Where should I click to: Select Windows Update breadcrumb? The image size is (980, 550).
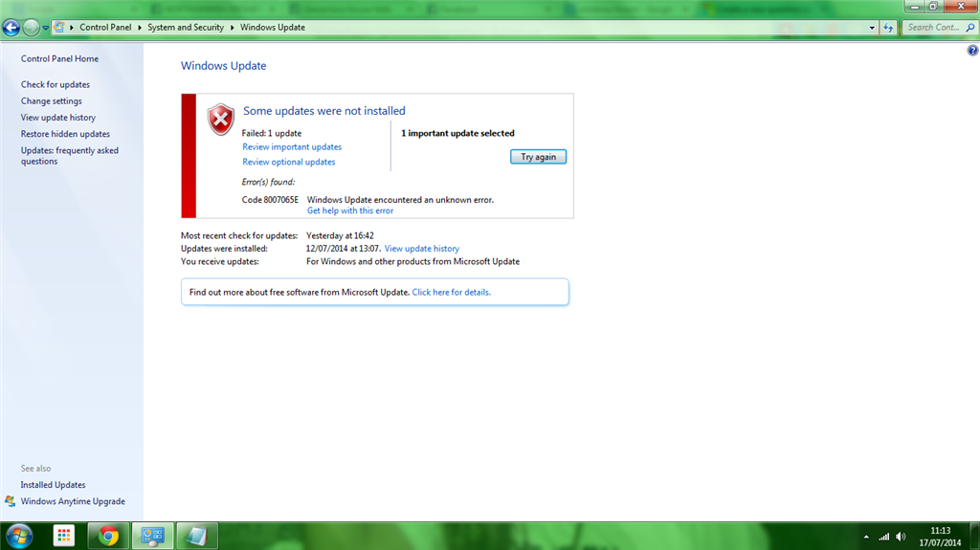273,28
